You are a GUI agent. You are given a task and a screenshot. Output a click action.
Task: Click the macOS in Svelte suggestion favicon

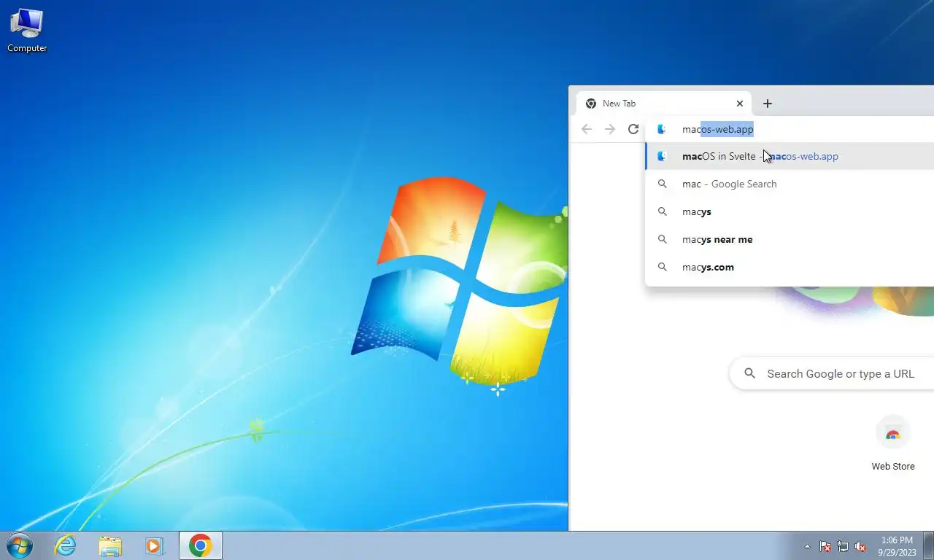tap(663, 156)
